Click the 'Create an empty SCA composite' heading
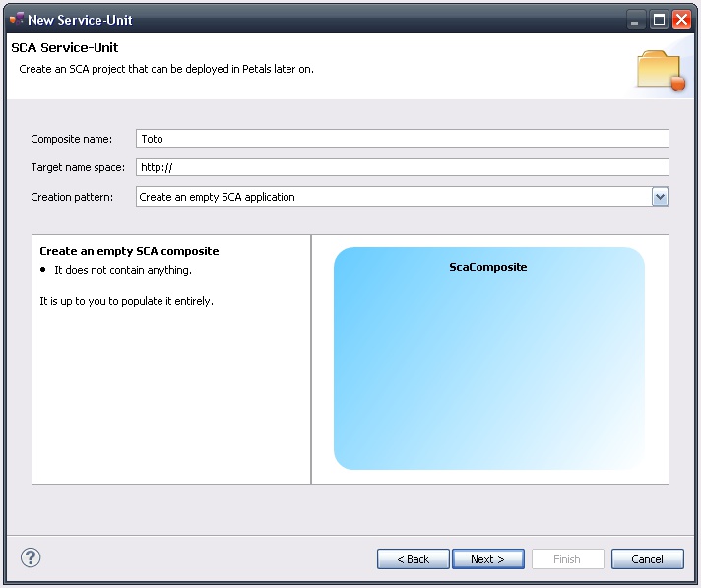The width and height of the screenshot is (701, 588). [129, 251]
